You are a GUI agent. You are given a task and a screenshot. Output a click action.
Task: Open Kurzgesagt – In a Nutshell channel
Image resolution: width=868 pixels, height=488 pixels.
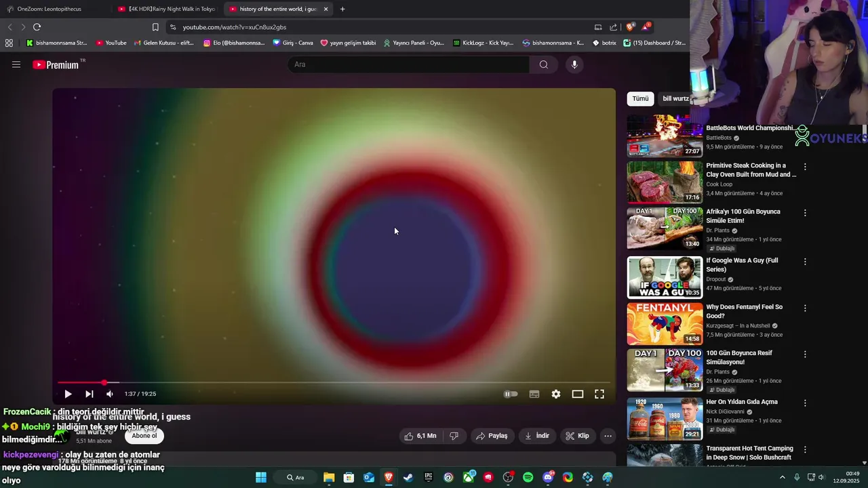(x=738, y=325)
